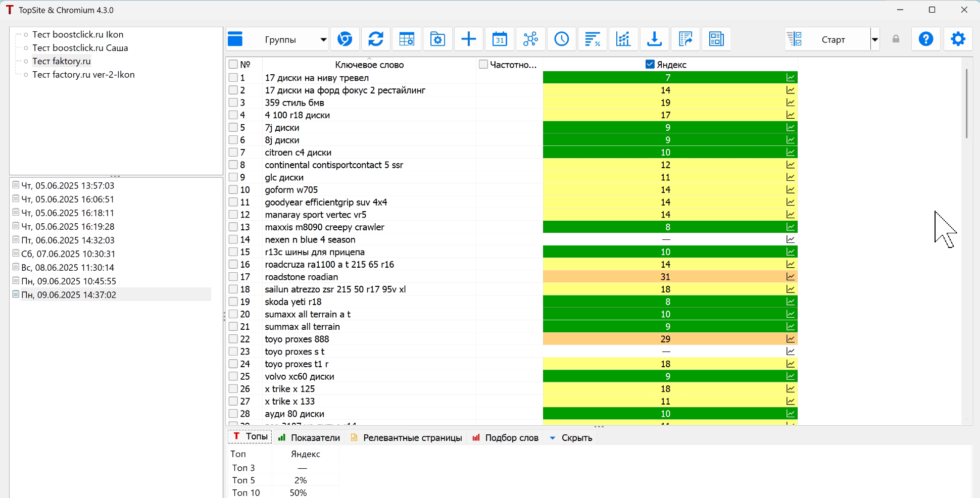
Task: Click the plus icon to add keywords
Action: coord(469,39)
